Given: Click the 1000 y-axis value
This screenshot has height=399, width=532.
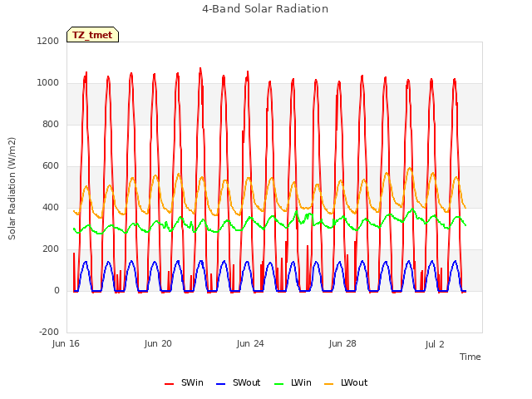Looking at the screenshot, I should click(x=48, y=83).
